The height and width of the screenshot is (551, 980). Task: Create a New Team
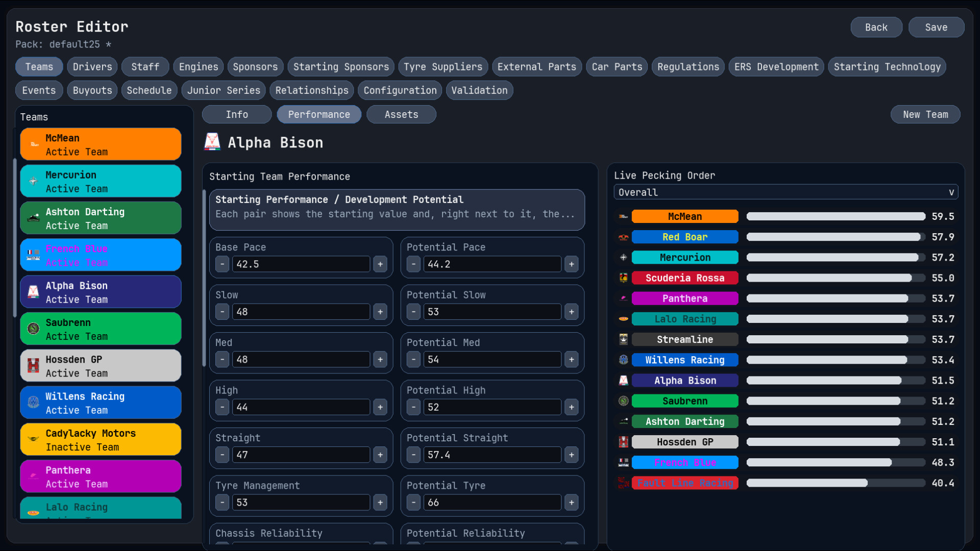pyautogui.click(x=925, y=114)
